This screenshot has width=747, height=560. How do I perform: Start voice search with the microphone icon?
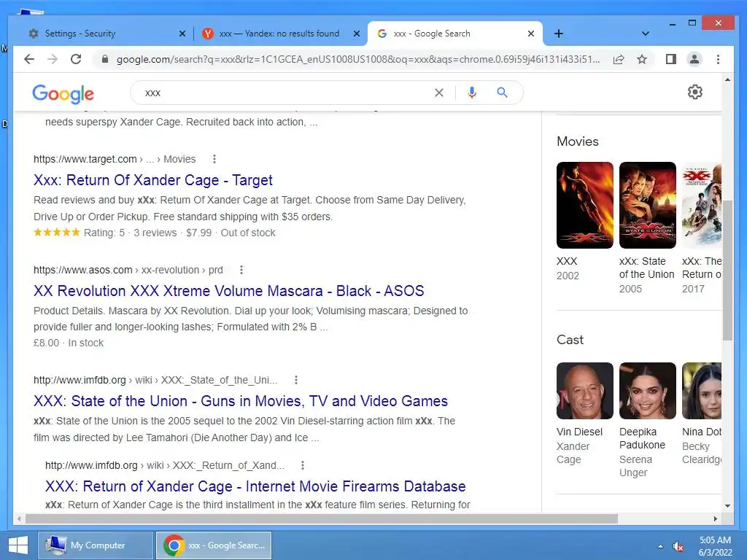click(472, 93)
